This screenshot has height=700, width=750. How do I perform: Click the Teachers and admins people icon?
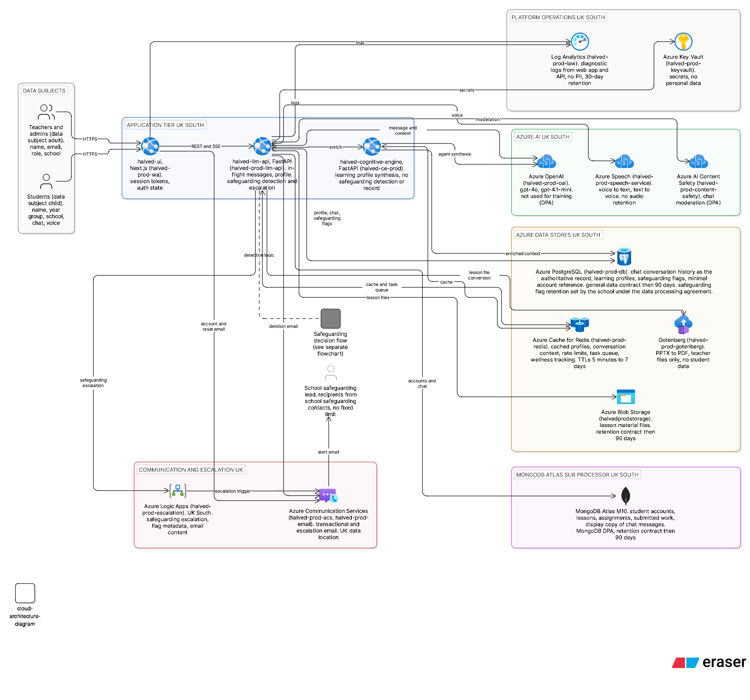click(46, 112)
